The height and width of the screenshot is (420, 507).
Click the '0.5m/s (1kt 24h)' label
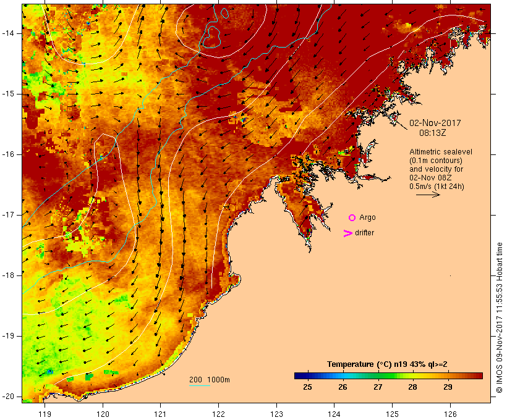pos(437,187)
